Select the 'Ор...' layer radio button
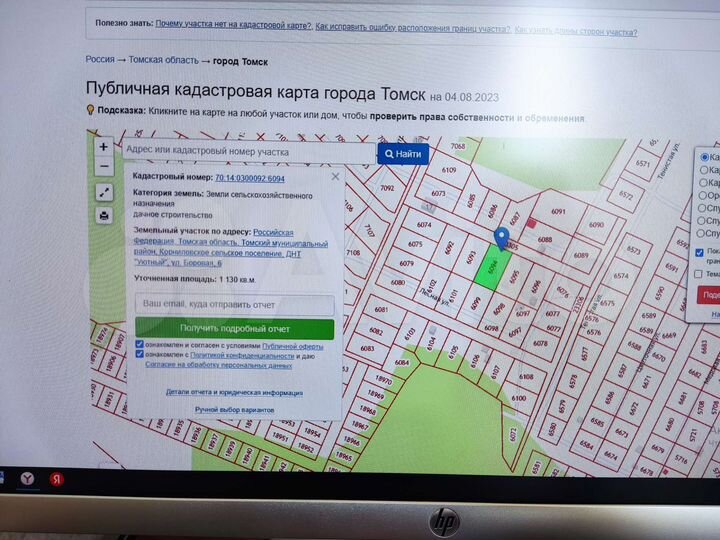Screen dimensions: 720x540 tap(703, 196)
